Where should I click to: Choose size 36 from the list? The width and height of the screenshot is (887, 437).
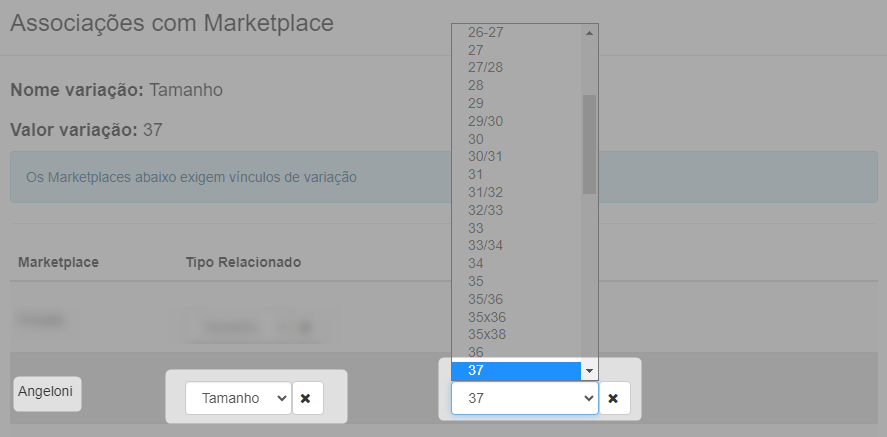tap(515, 352)
